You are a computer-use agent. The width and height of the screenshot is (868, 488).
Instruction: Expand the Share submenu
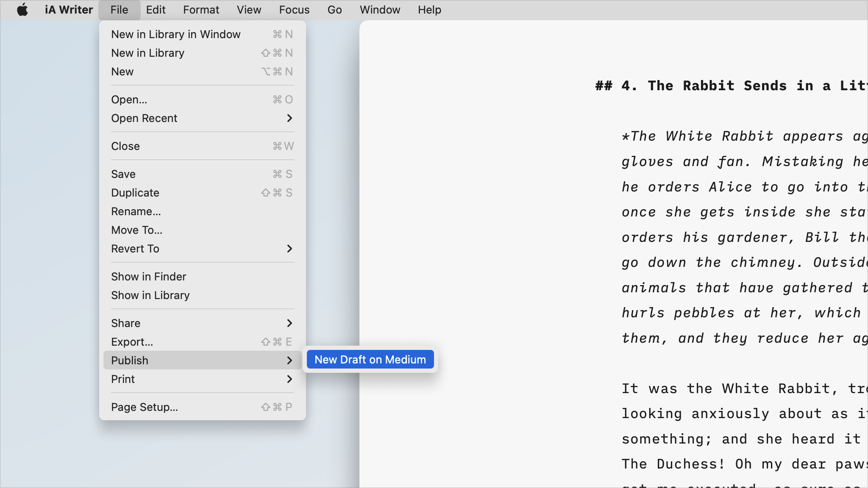pos(202,323)
